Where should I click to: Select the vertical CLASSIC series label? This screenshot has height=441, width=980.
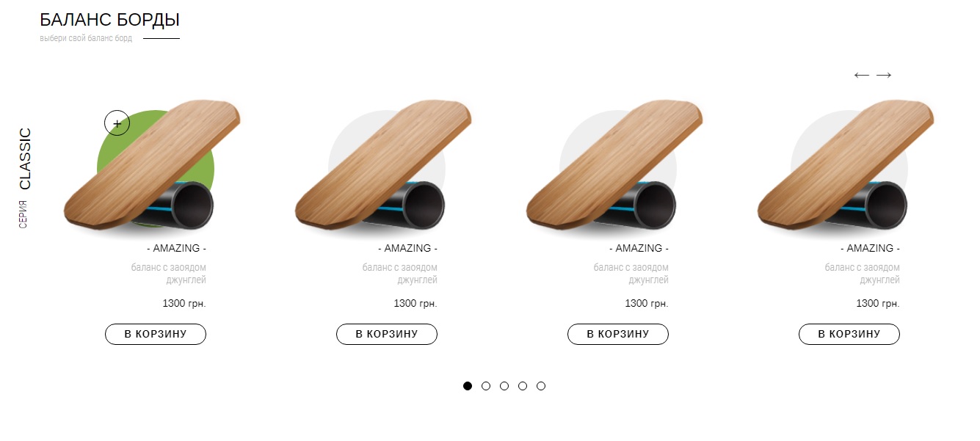pyautogui.click(x=25, y=159)
